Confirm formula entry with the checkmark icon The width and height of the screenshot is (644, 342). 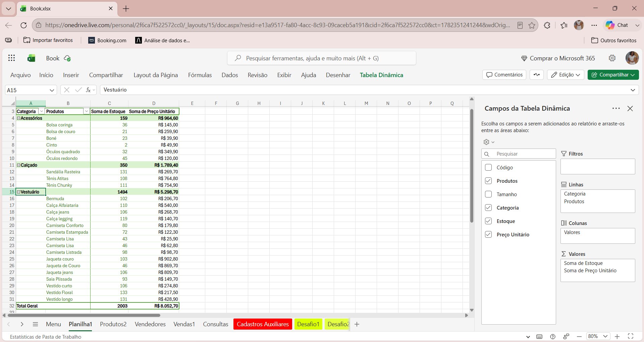[x=78, y=90]
